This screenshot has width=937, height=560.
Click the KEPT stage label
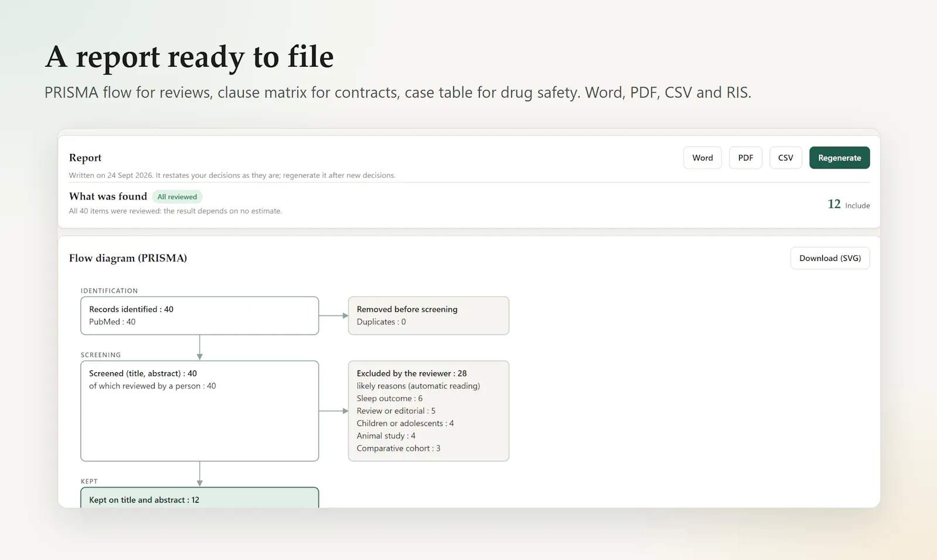[89, 482]
